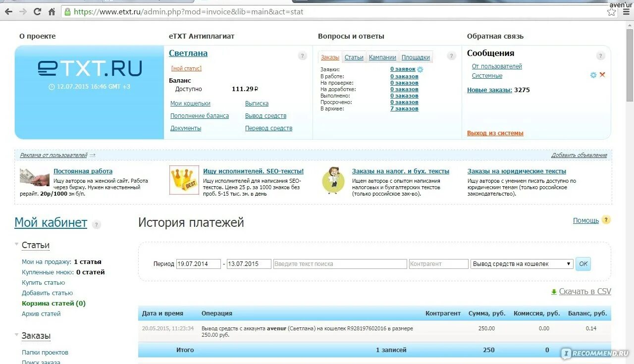Click accountant image for tax texts ad
Screen dimensions: 634x364
[333, 180]
